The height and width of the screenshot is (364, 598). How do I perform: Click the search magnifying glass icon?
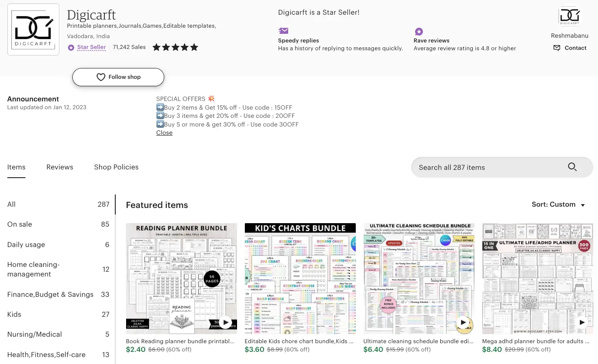point(572,167)
